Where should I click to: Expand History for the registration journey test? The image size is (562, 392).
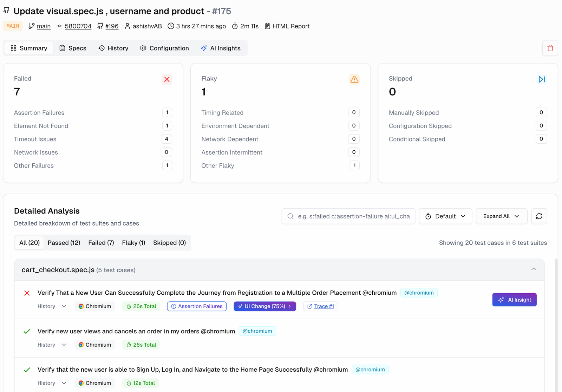[51, 306]
